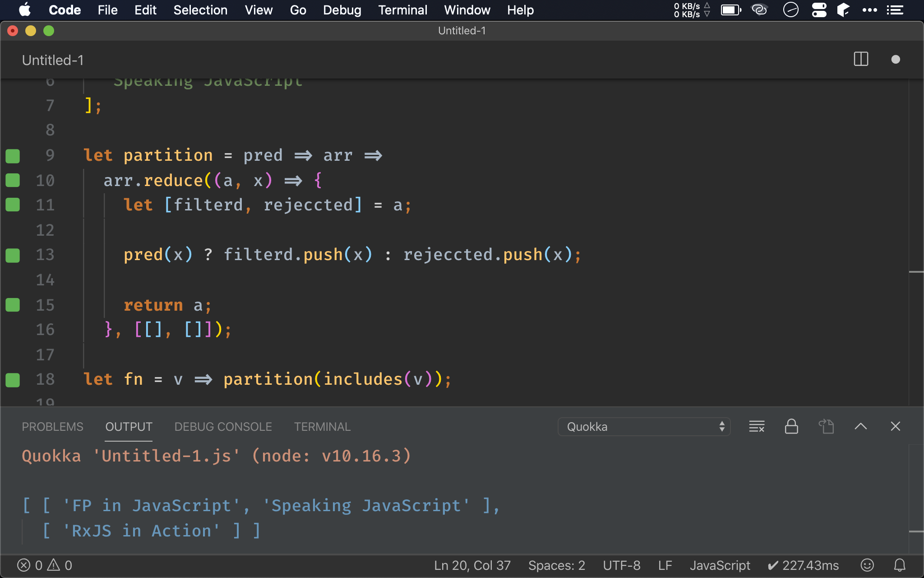Open the Help menu
The image size is (924, 578).
[520, 10]
